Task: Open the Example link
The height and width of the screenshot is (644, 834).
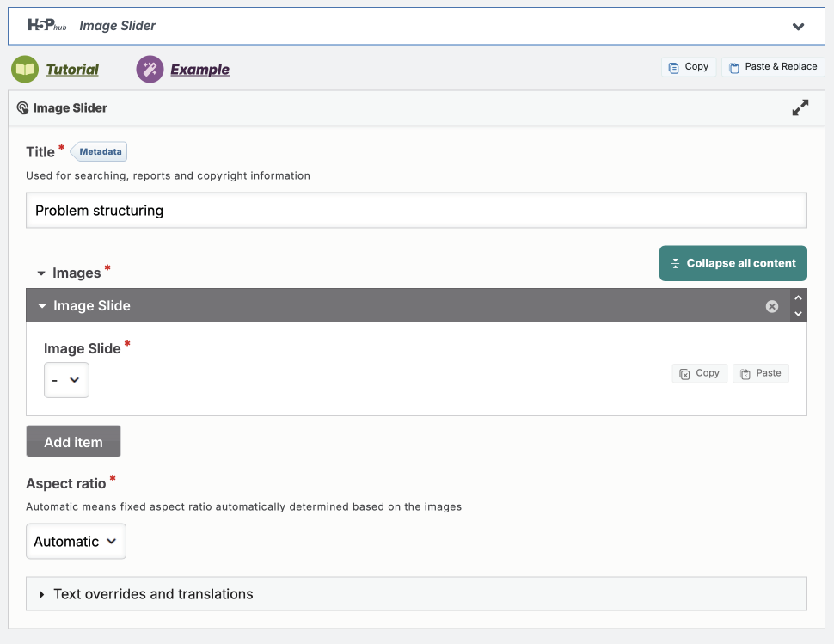Action: point(199,70)
